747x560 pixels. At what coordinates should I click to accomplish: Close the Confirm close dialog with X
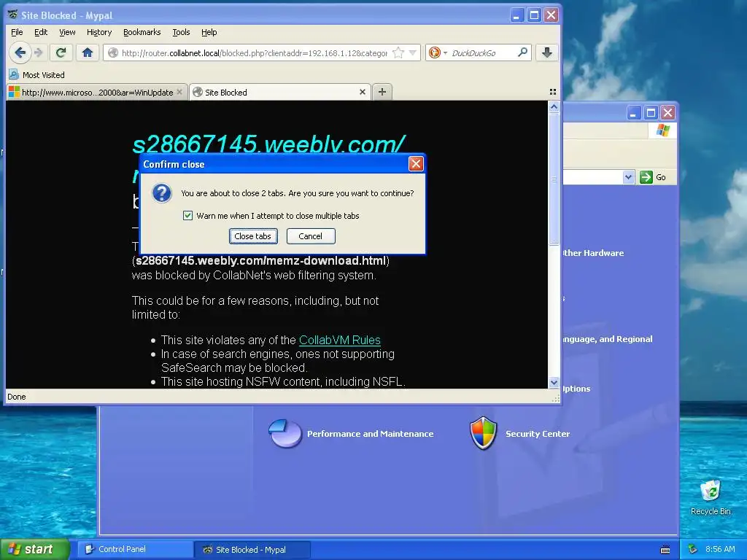[x=416, y=164]
